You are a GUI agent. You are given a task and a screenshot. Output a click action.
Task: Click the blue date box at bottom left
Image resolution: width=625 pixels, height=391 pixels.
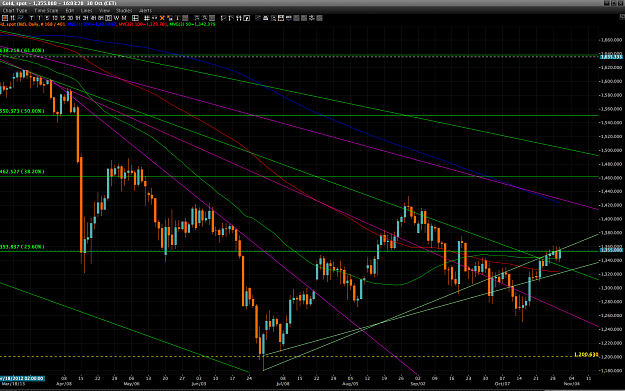22,378
